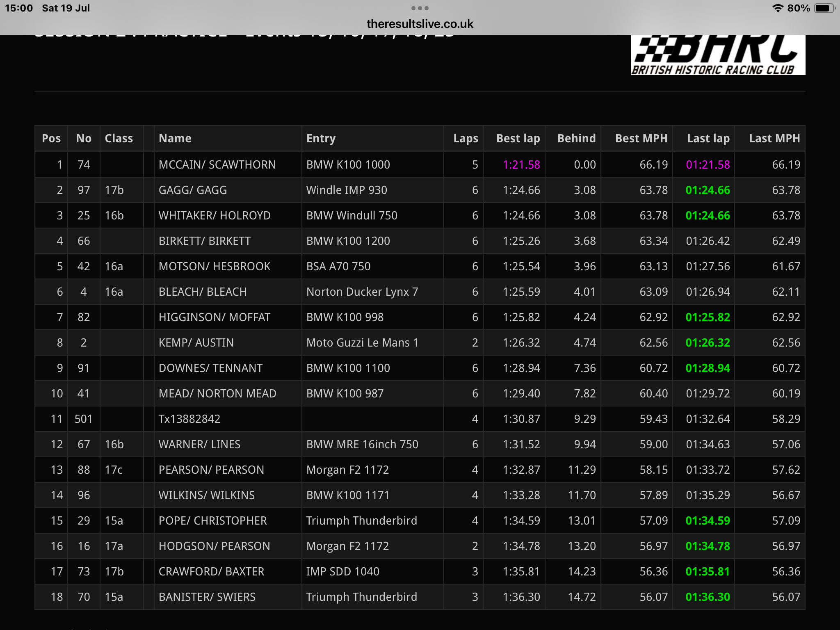This screenshot has height=630, width=840.
Task: Select the MCCAIN/ SCAWTHORN name cell
Action: click(228, 165)
